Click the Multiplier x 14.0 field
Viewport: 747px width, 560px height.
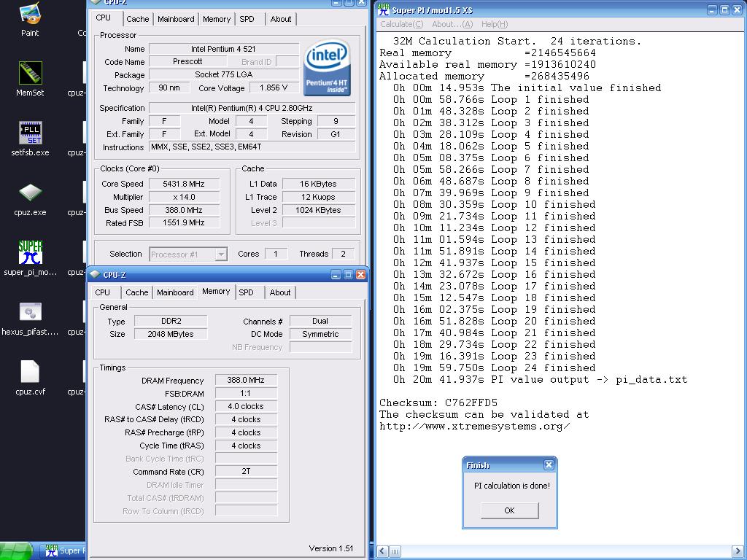tap(184, 197)
